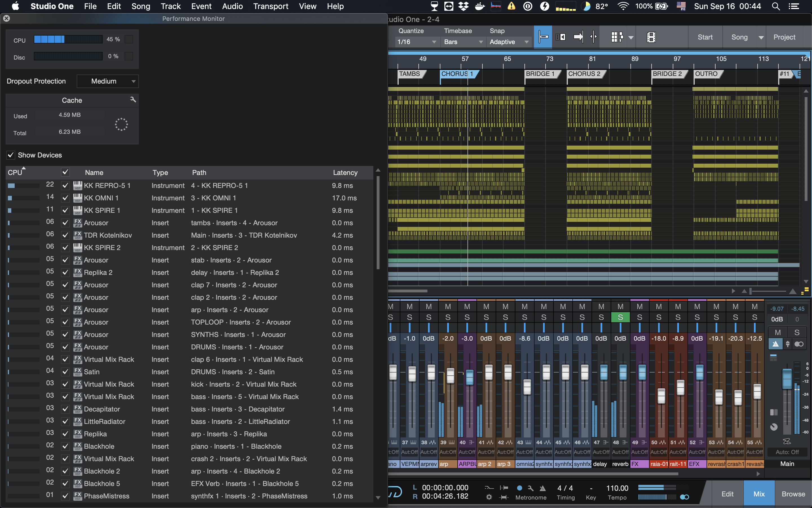Click the Song page button
This screenshot has height=508, width=812.
(739, 37)
